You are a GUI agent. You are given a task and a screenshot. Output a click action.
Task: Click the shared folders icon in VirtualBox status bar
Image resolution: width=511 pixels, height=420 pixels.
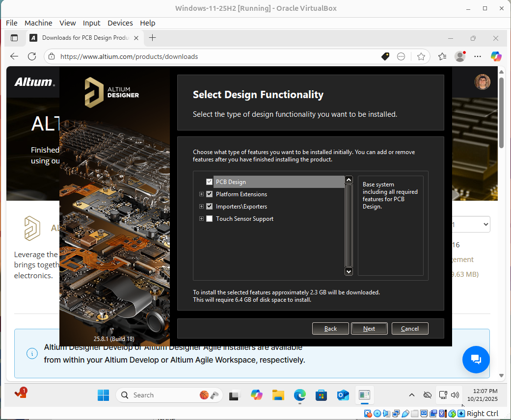coord(415,413)
